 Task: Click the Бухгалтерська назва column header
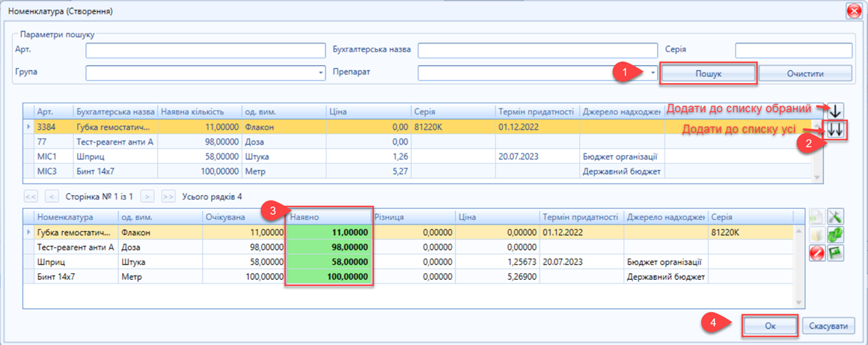click(x=116, y=112)
